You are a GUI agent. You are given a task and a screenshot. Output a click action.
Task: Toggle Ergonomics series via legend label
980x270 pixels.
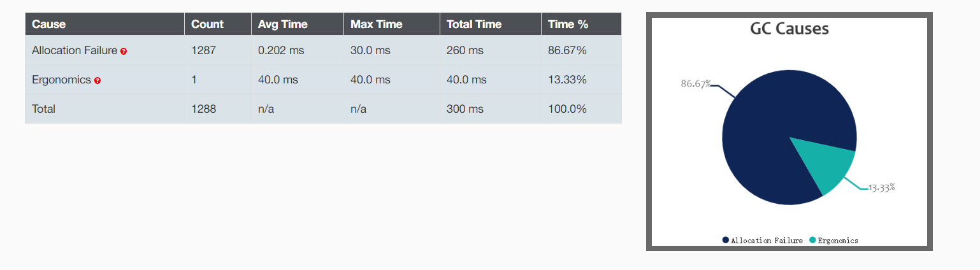(837, 241)
